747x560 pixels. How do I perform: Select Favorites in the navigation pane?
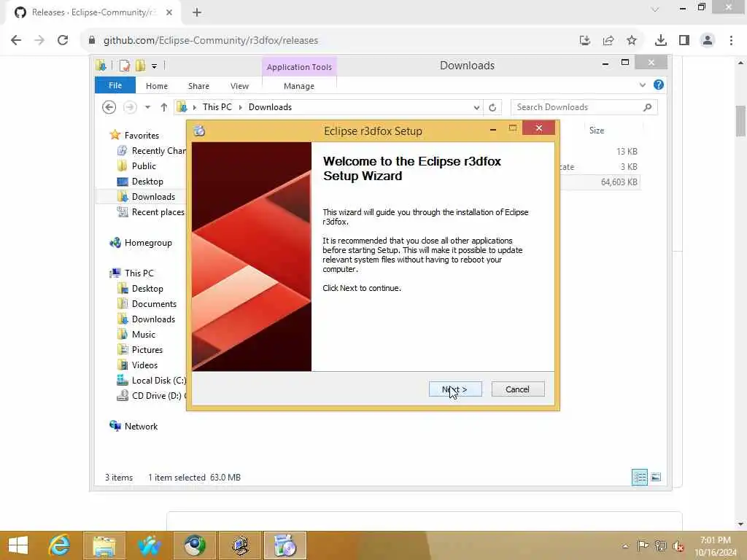[x=142, y=135]
